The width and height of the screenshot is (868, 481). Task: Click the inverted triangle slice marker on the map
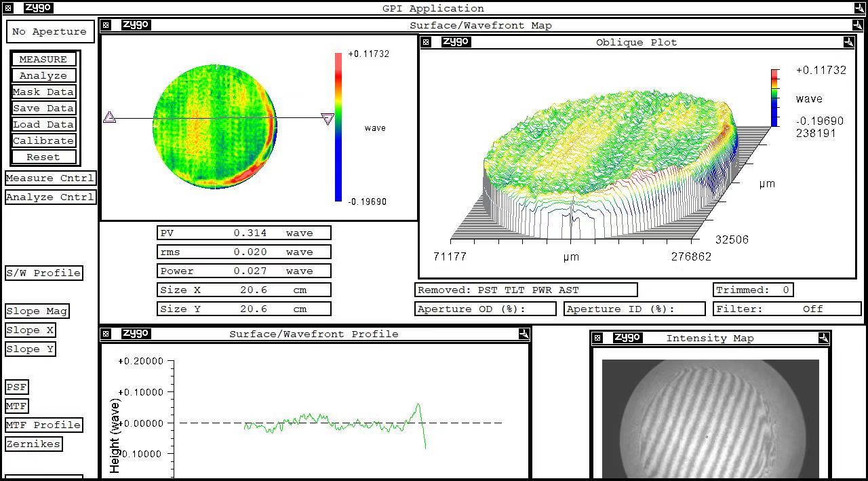(x=328, y=119)
